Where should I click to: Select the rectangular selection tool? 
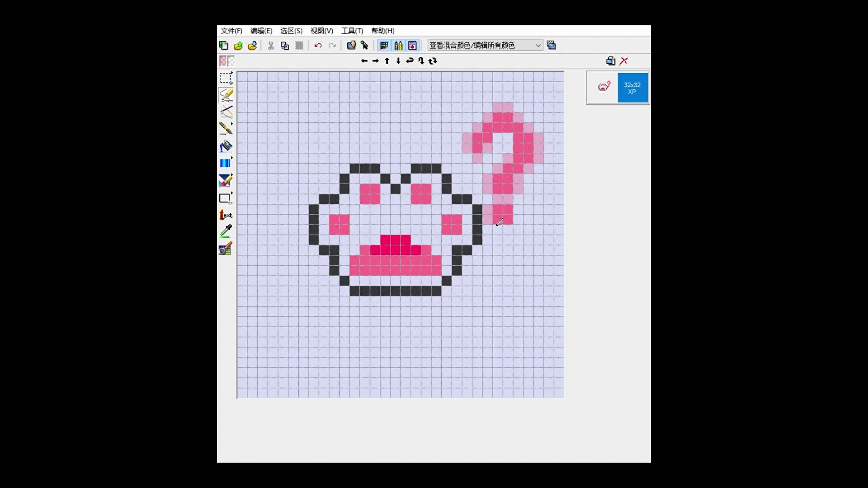(x=226, y=78)
